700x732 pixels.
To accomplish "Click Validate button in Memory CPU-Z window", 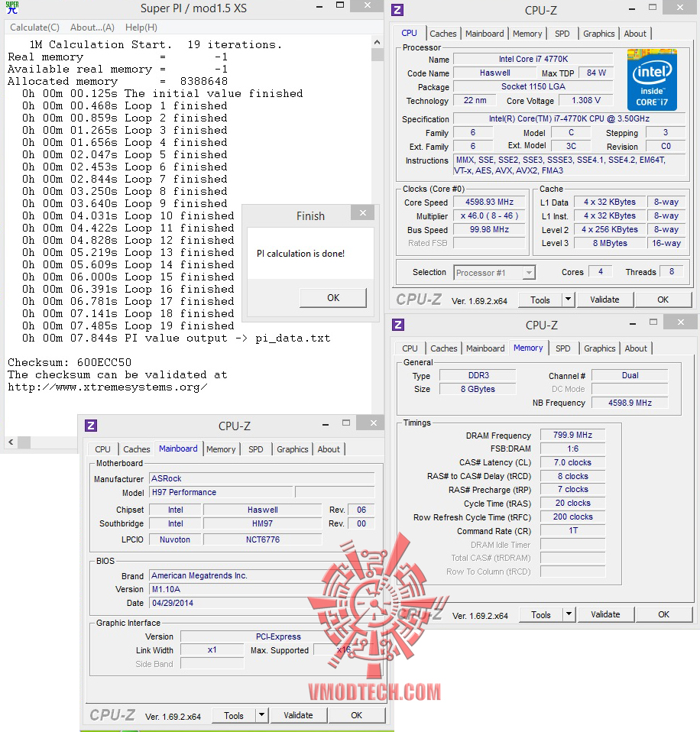I will [x=606, y=614].
